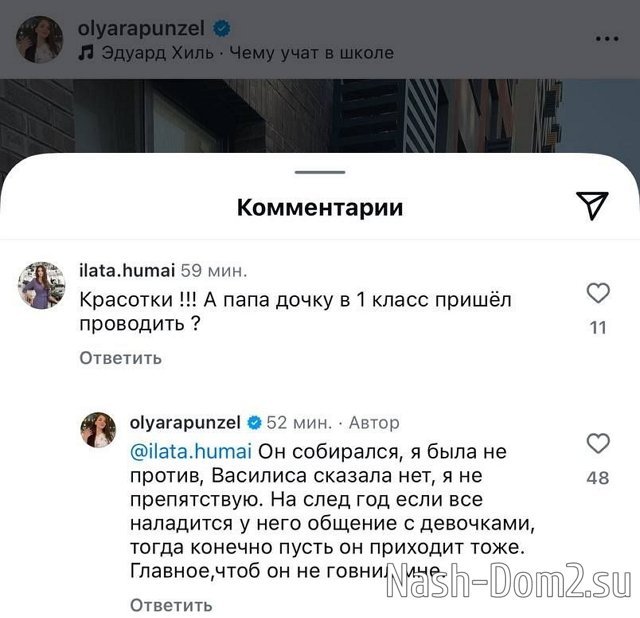The width and height of the screenshot is (640, 618).
Task: Tap the music note icon by Эдуард Хиль
Action: 86,53
